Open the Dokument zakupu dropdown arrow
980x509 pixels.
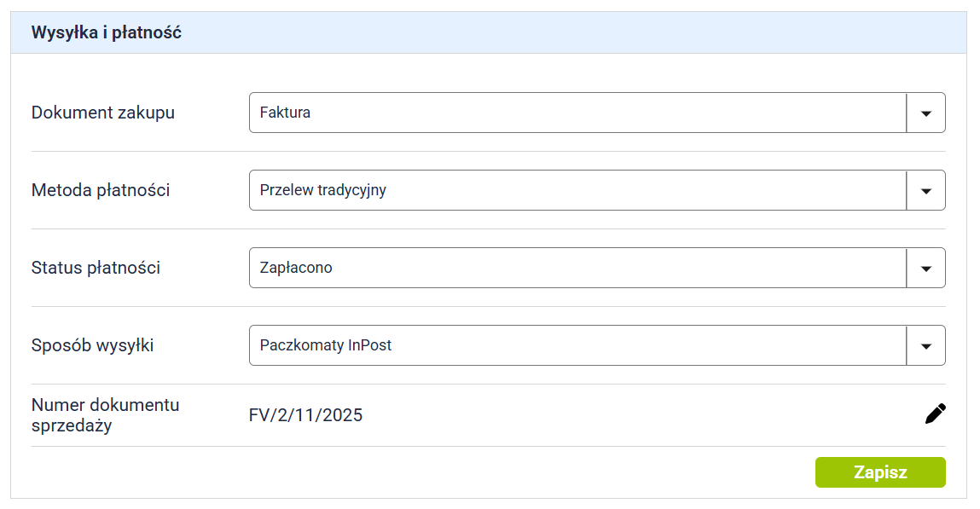coord(926,113)
